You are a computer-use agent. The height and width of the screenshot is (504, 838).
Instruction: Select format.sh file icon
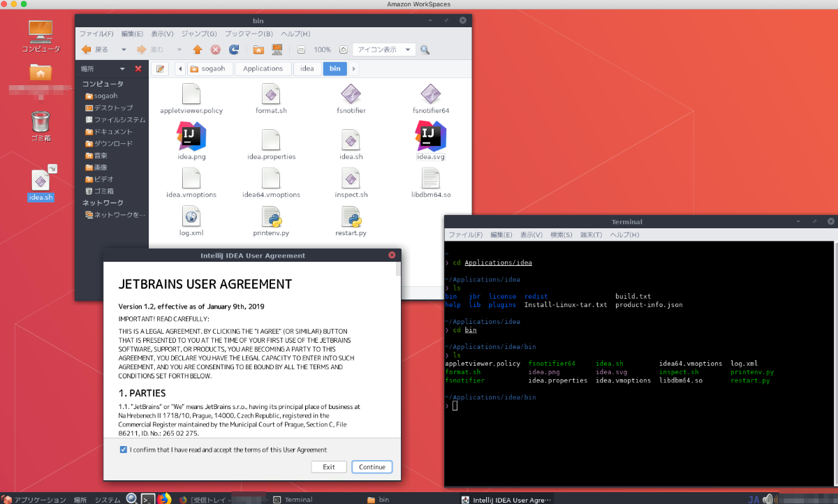[x=271, y=94]
